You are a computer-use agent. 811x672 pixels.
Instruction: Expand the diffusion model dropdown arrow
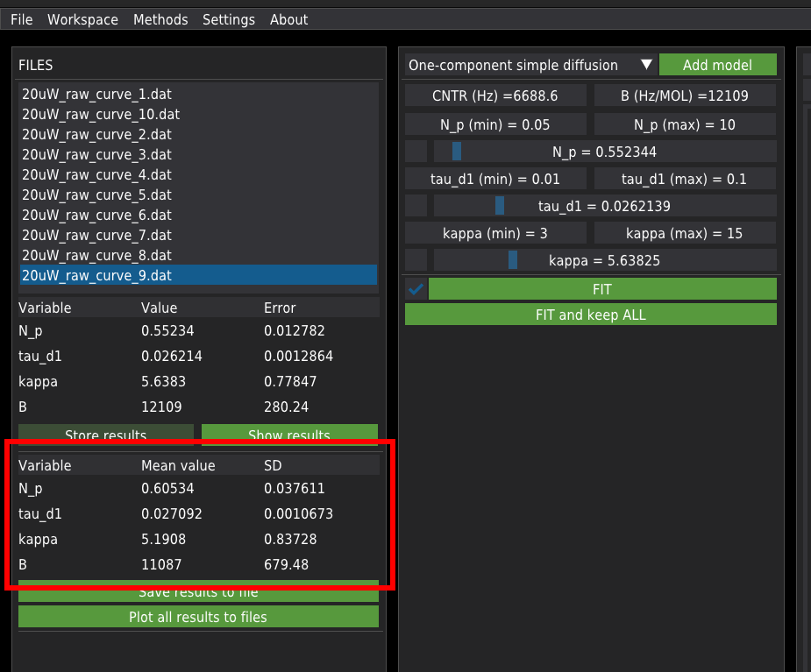(646, 65)
